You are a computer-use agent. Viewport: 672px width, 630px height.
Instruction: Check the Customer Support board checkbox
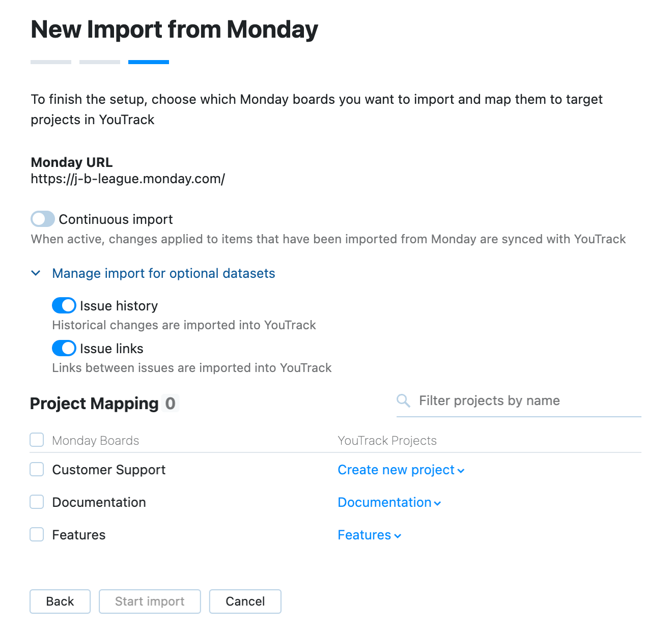click(x=36, y=469)
